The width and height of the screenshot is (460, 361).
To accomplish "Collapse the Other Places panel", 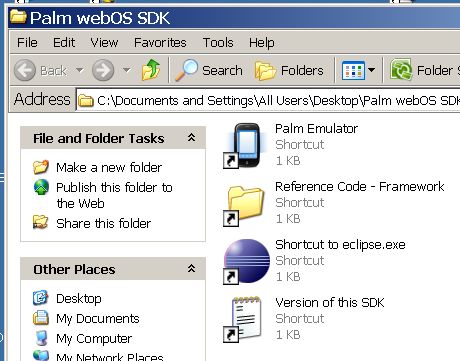I will pos(191,268).
